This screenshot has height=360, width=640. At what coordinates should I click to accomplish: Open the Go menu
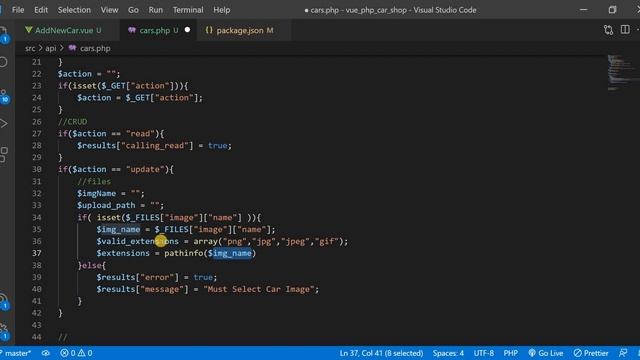(133, 10)
